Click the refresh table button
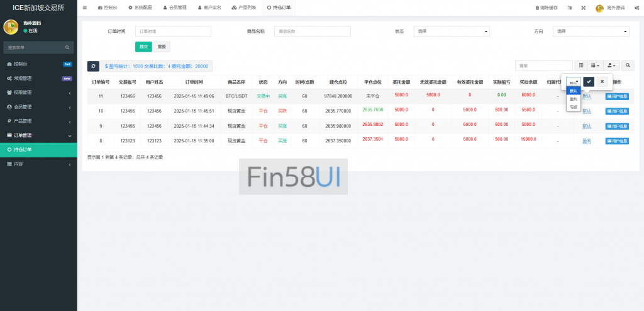Screen dimensions: 644x311 pos(93,66)
